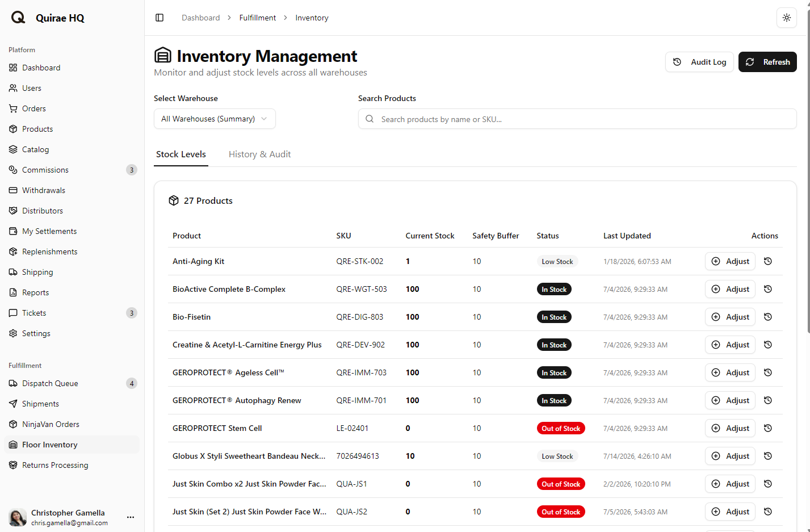The width and height of the screenshot is (810, 532).
Task: Open history for GEROPROTECT Ageless Cell
Action: (x=768, y=372)
